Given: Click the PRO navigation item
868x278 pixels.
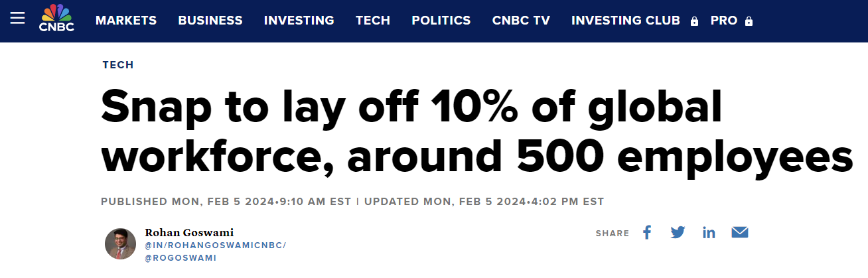Looking at the screenshot, I should [x=724, y=21].
